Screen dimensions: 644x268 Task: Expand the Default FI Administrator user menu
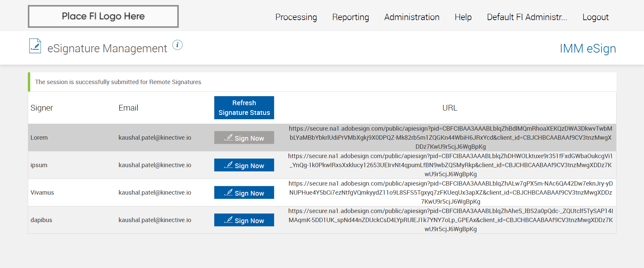click(527, 17)
